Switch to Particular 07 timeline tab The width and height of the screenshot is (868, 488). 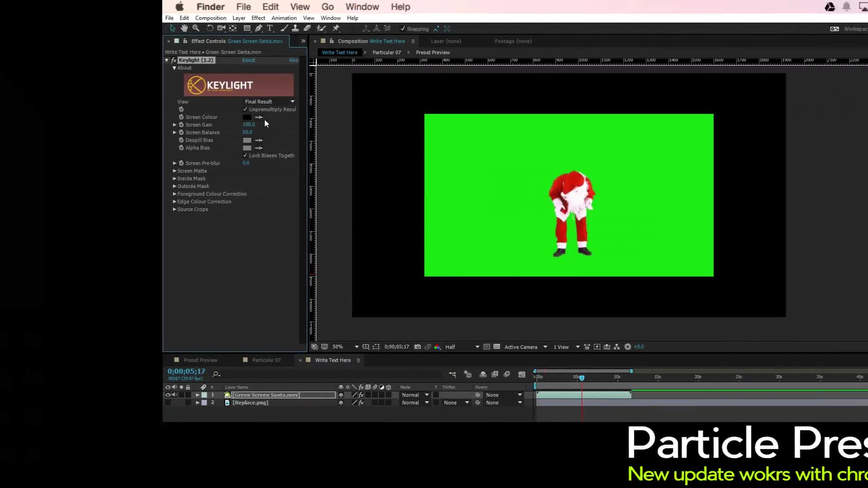[x=266, y=360]
